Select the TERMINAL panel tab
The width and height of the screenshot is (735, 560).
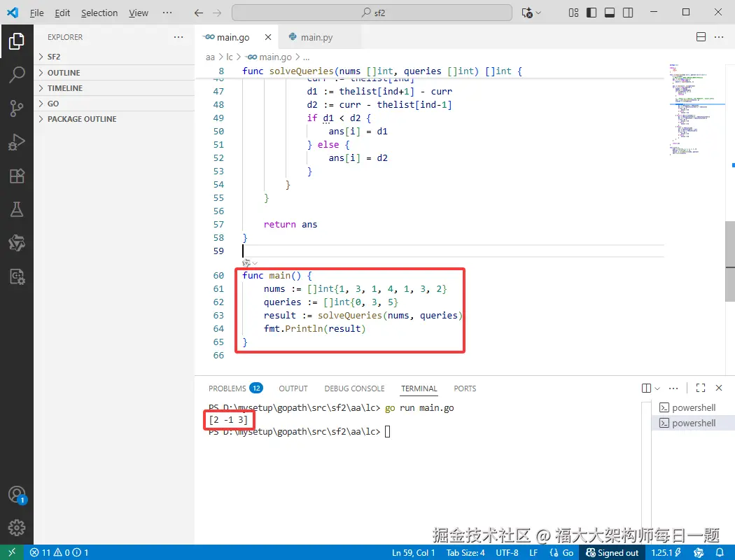(419, 388)
